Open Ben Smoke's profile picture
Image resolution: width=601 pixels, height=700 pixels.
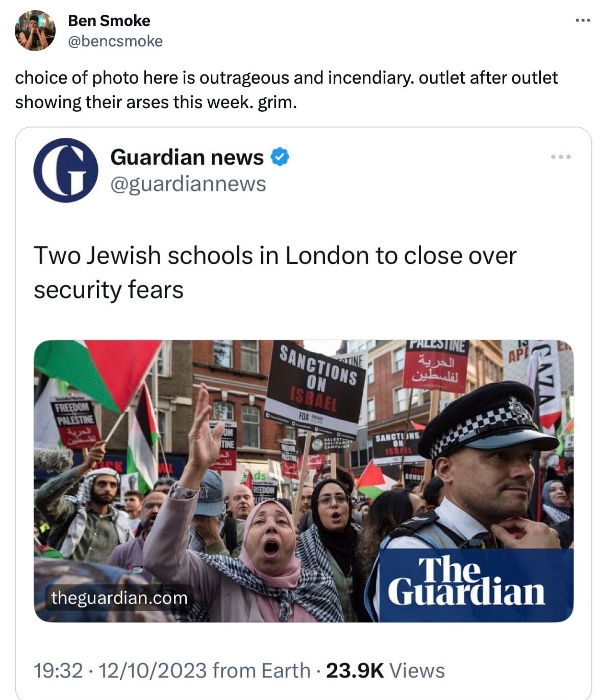(35, 31)
